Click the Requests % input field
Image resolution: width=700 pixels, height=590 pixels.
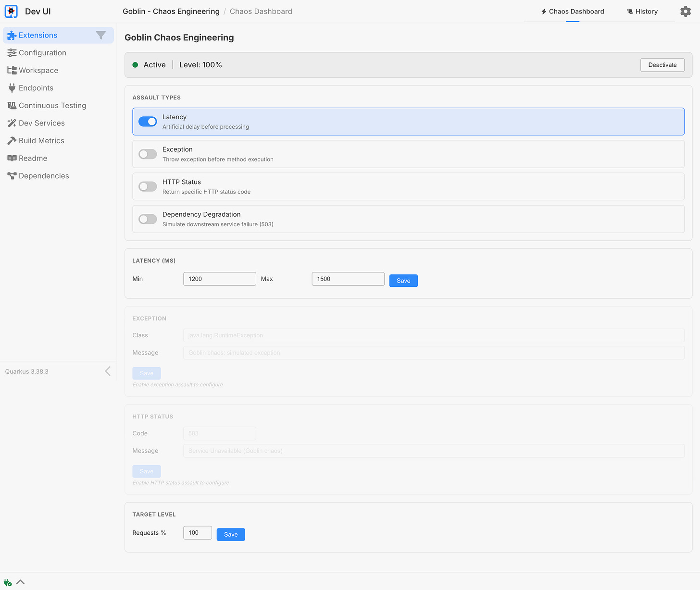point(198,532)
